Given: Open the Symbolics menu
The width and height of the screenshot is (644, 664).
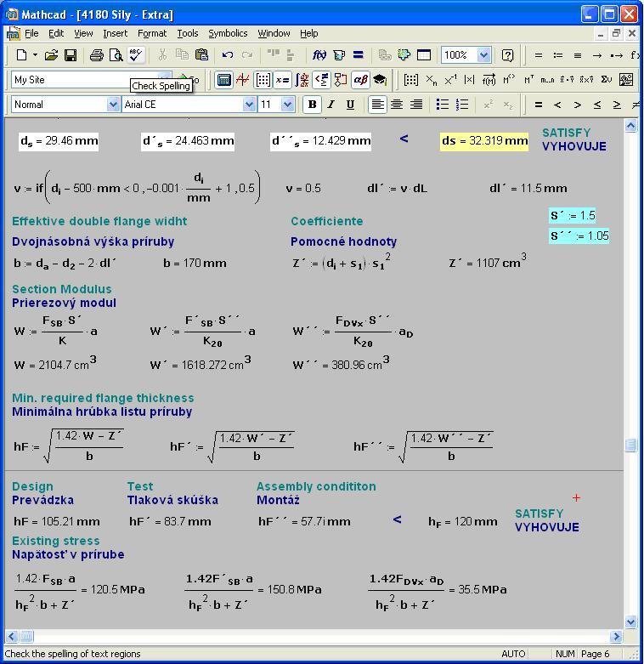Looking at the screenshot, I should (x=228, y=33).
